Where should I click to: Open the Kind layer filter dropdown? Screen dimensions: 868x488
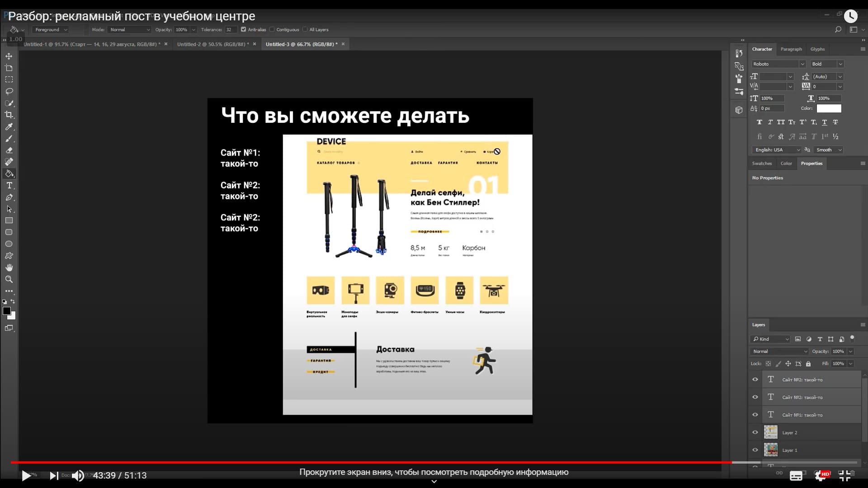click(770, 339)
